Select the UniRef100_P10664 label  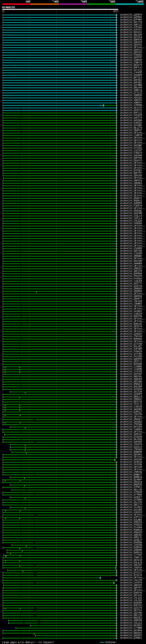[x=131, y=527]
